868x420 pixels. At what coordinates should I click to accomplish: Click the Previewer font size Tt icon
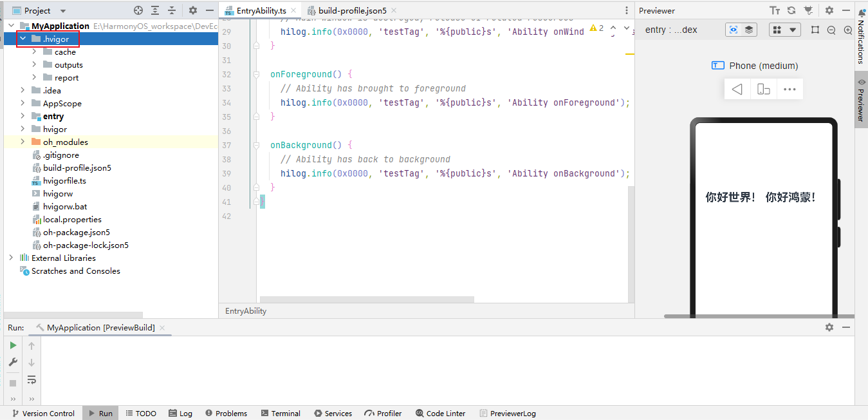point(775,10)
